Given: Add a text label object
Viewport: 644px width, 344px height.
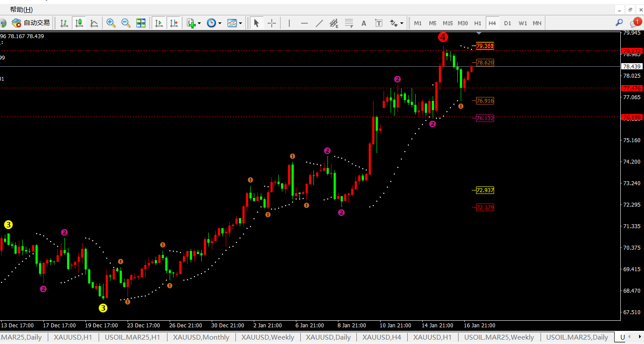Looking at the screenshot, I should (379, 23).
